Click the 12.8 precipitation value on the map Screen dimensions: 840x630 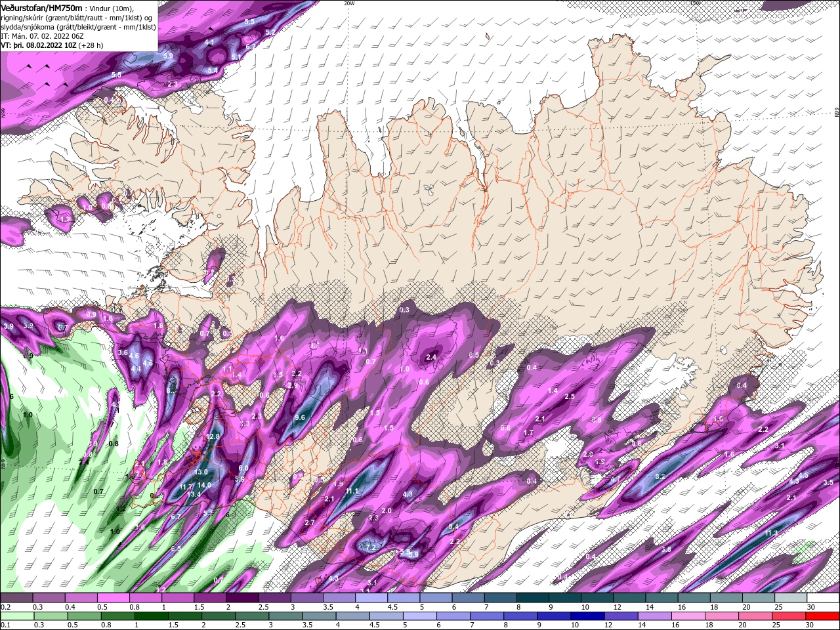tap(213, 436)
